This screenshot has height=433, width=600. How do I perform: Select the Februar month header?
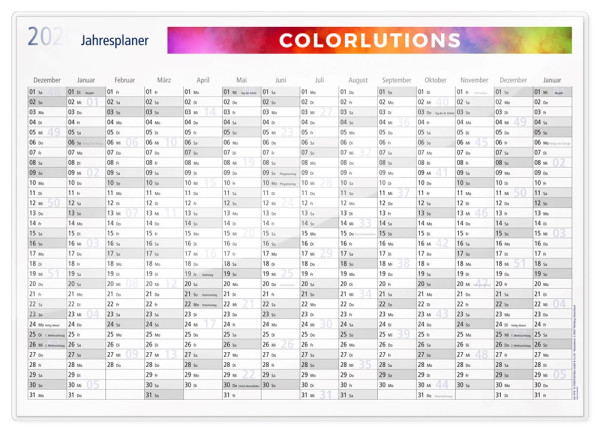[x=125, y=79]
